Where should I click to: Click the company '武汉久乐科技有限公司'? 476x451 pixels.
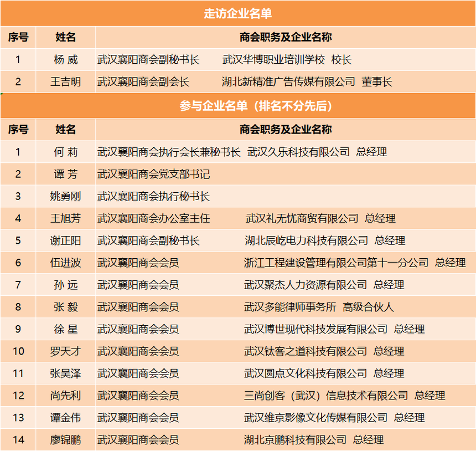[298, 152]
